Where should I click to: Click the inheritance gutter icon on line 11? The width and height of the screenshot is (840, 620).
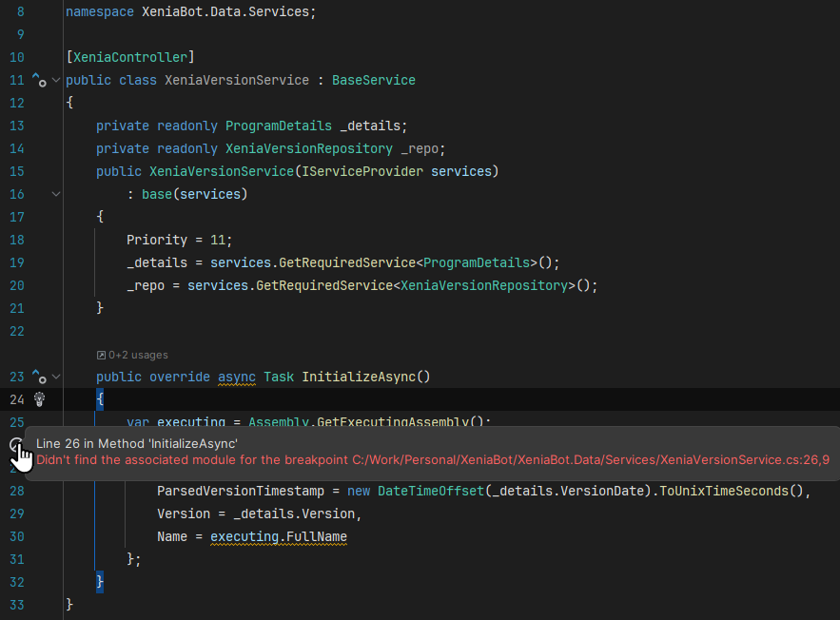click(38, 81)
